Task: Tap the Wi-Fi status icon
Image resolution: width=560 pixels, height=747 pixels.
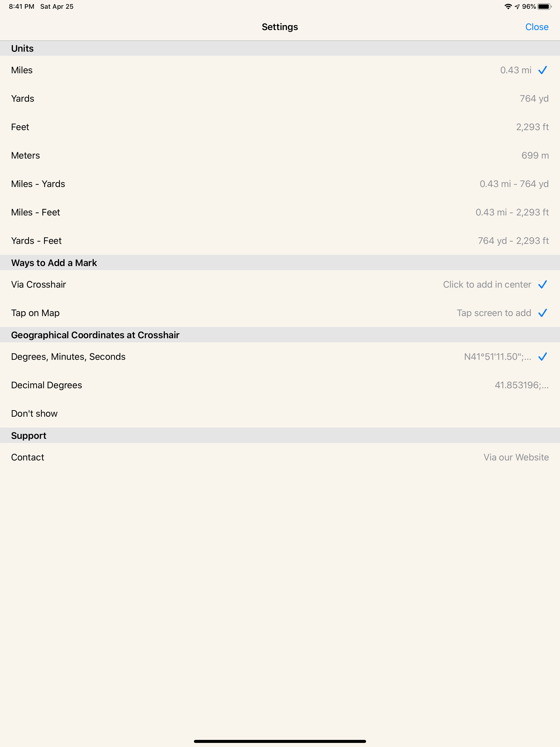Action: tap(508, 6)
